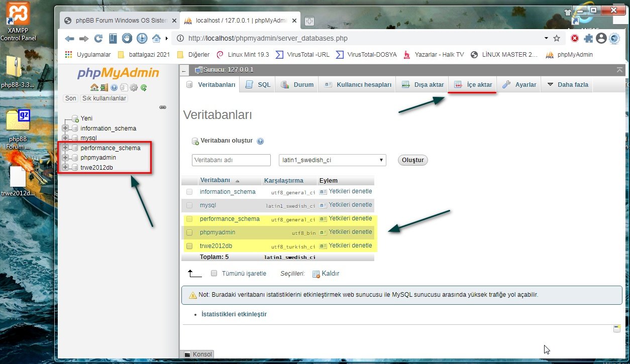Click the browser address bar URL

267,38
